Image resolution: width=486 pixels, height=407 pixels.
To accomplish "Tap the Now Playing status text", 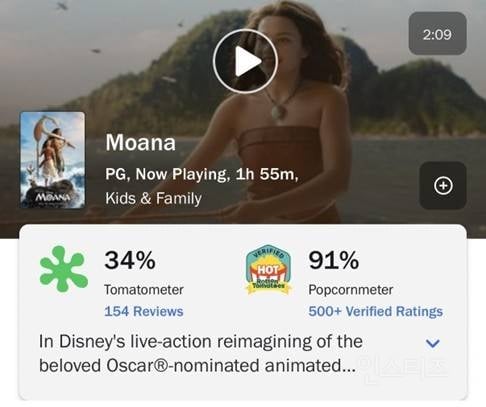I will [x=181, y=174].
